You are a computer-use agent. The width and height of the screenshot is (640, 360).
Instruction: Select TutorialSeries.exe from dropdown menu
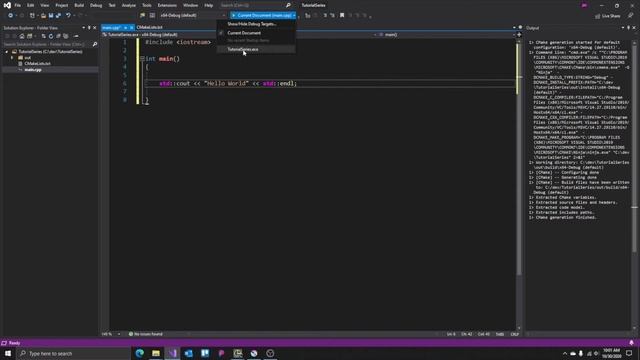[x=256, y=49]
